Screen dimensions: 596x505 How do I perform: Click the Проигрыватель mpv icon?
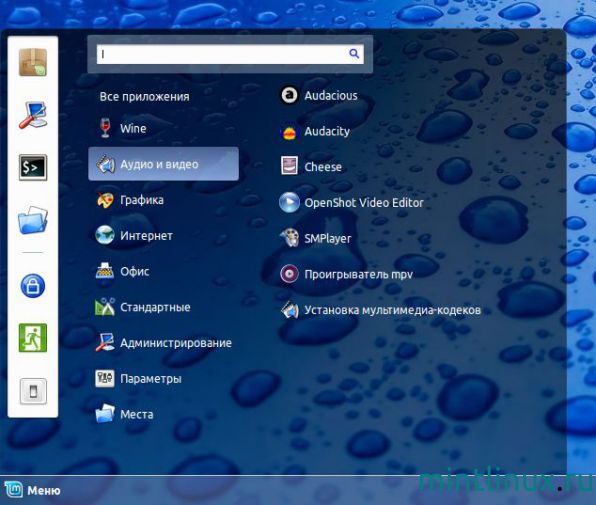289,274
